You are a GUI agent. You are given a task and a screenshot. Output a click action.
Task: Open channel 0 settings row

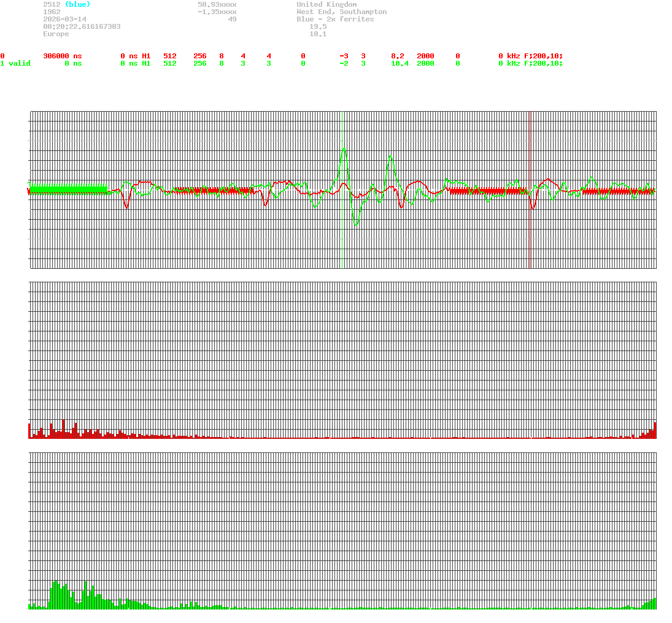tap(3, 56)
